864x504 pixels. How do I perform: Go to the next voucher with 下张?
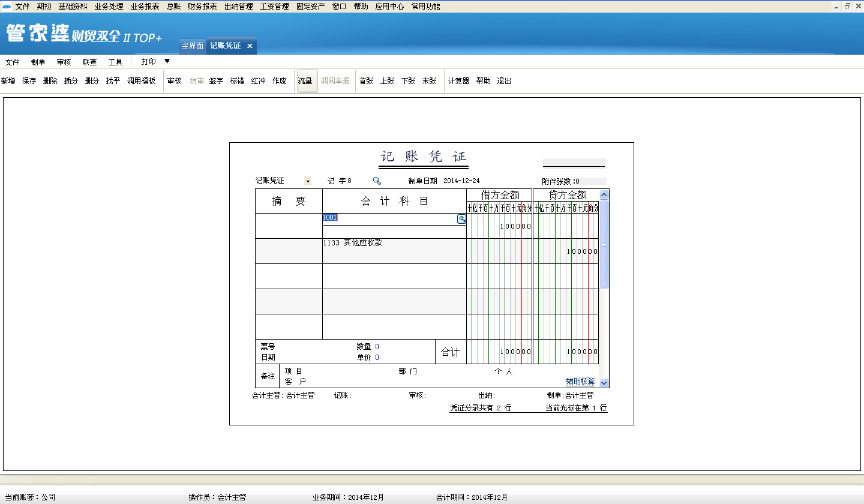pos(408,81)
